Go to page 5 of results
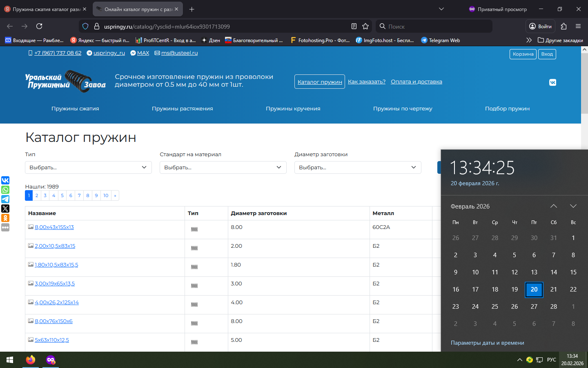The image size is (588, 368). (62, 195)
